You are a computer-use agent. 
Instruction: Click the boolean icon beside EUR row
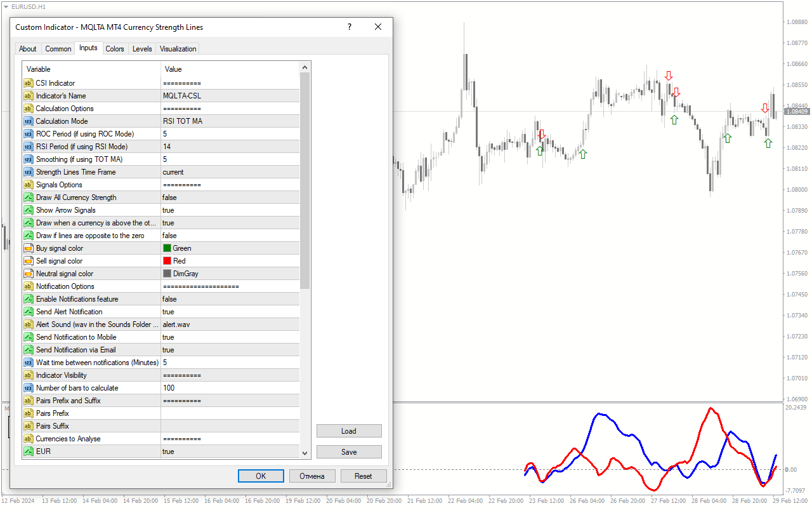[28, 451]
